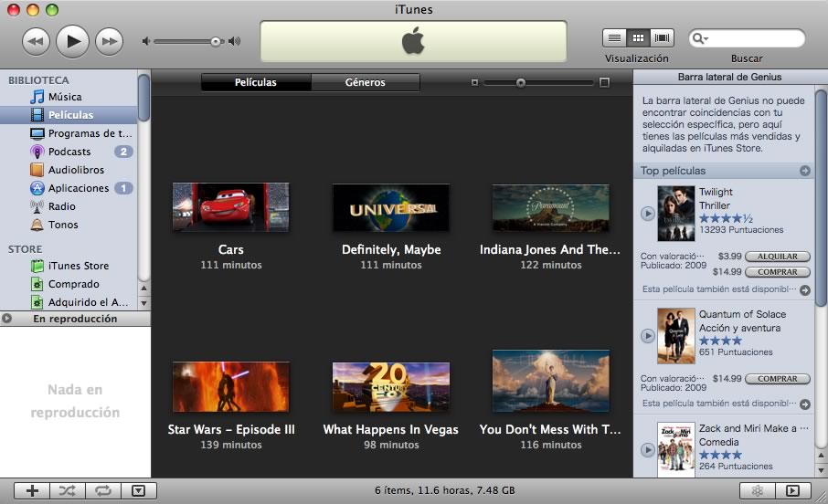Preview Twilight with play icon
This screenshot has width=828, height=504.
(x=648, y=214)
